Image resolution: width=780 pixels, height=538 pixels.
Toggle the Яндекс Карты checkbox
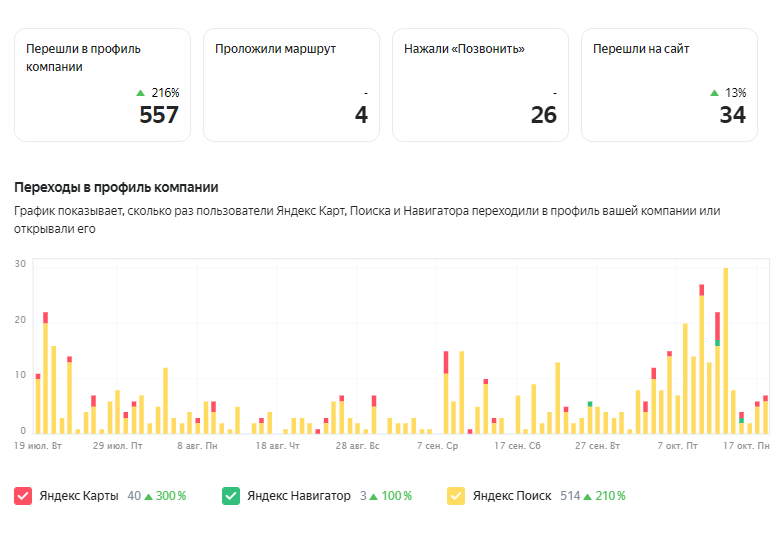coord(23,496)
